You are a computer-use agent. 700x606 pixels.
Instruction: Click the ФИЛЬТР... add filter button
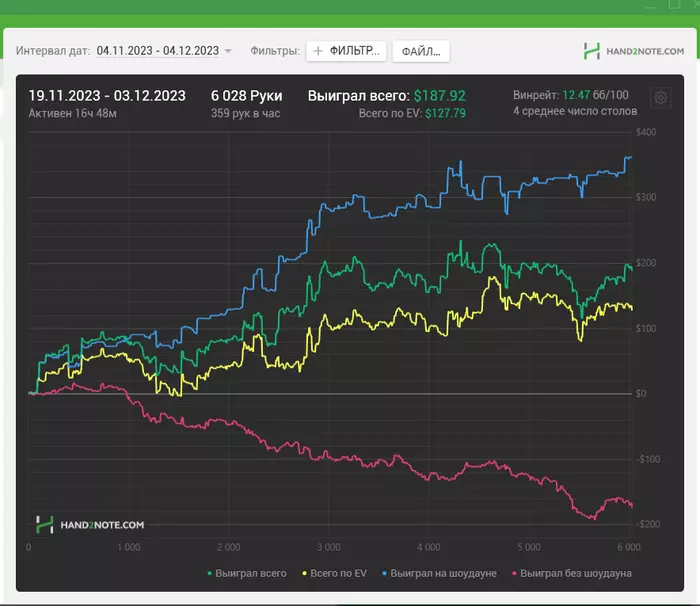[x=346, y=51]
